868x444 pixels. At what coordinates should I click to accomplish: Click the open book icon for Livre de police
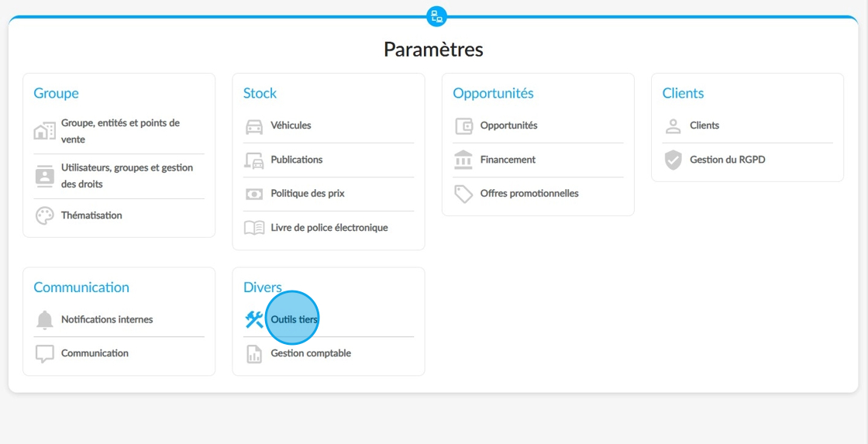click(x=254, y=228)
